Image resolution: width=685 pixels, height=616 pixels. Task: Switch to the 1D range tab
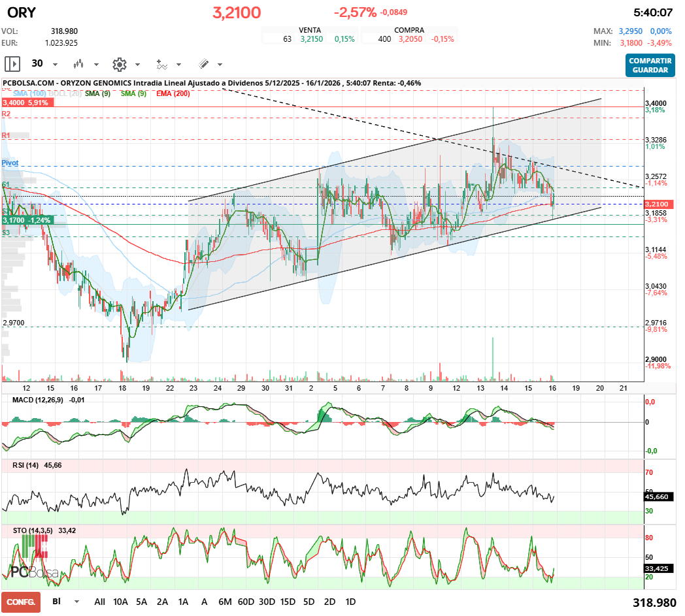tap(350, 602)
